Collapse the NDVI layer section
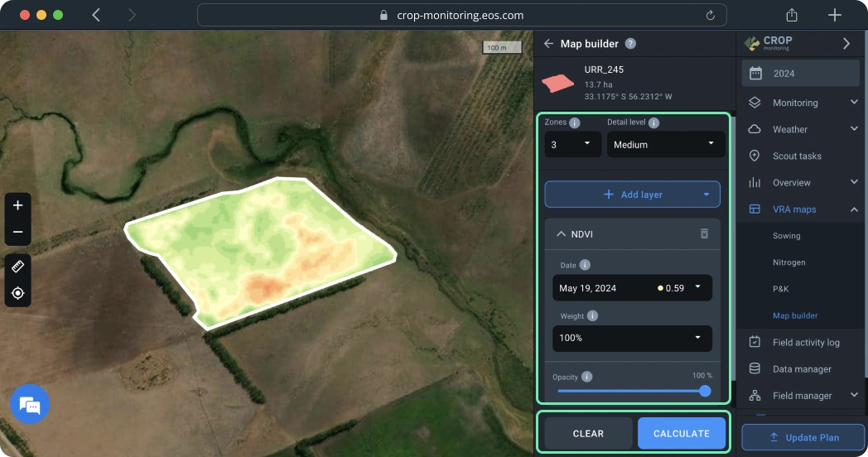This screenshot has width=868, height=457. [x=562, y=234]
